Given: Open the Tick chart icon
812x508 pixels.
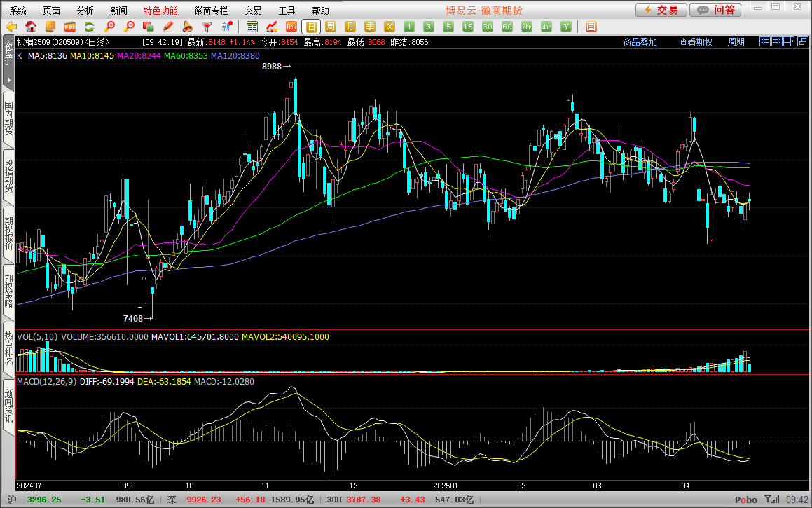Looking at the screenshot, I should point(291,27).
